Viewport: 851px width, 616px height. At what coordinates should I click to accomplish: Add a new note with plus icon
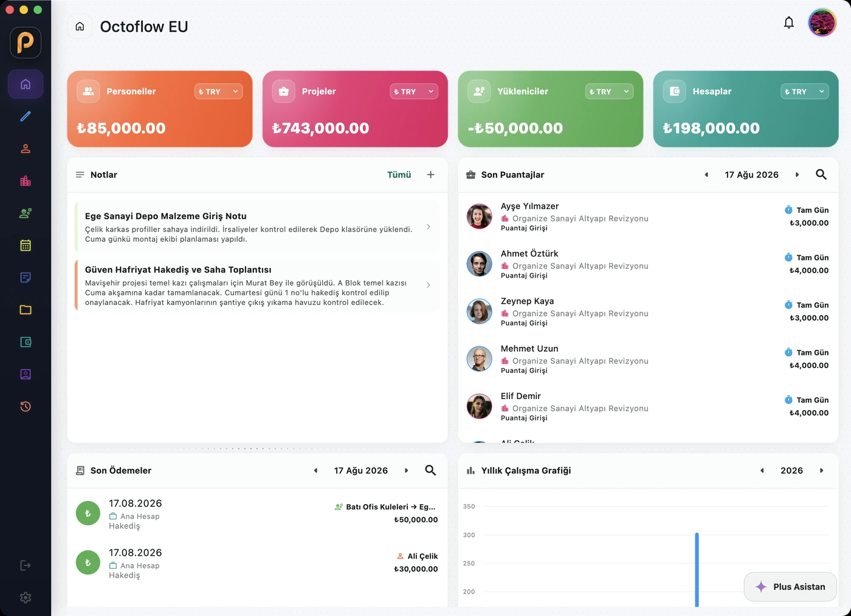click(430, 174)
